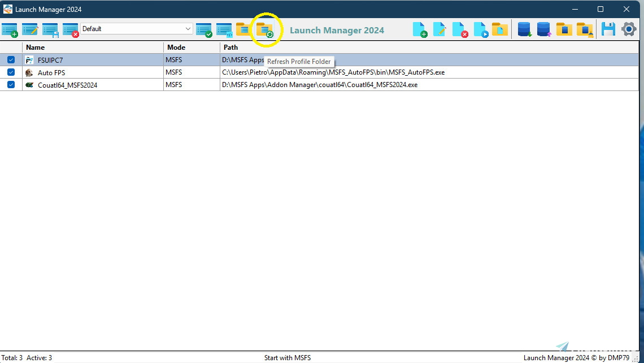This screenshot has height=363, width=644.
Task: Open profile folder icon beside refresh icon
Action: (243, 29)
